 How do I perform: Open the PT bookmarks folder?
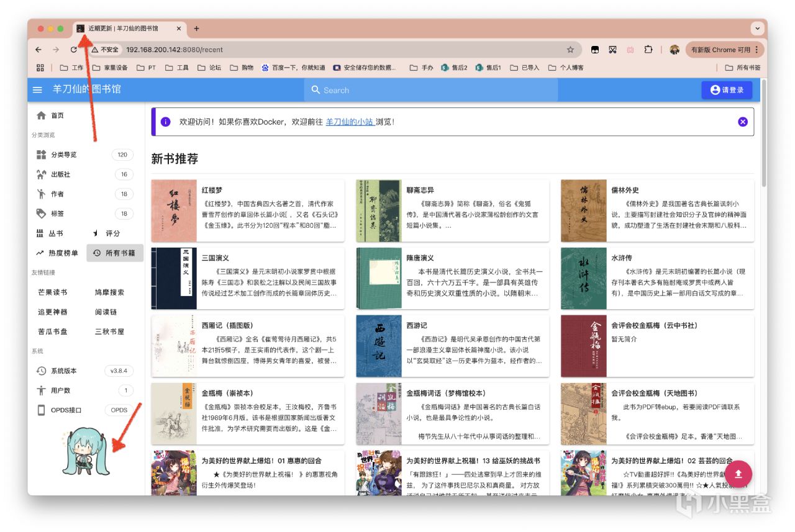pyautogui.click(x=146, y=68)
